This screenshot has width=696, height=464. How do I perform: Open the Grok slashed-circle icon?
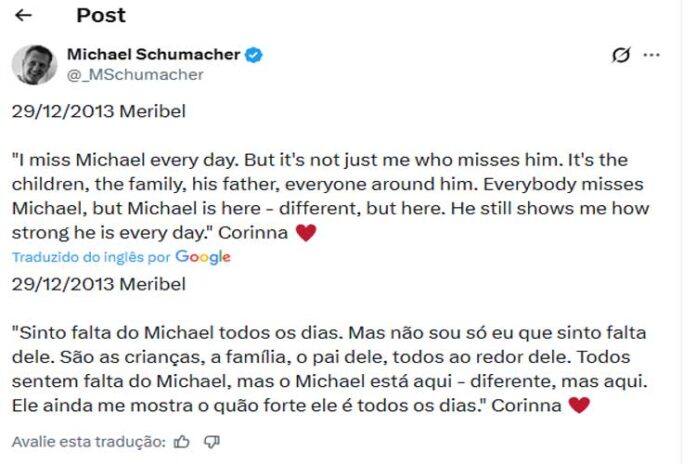click(x=621, y=55)
